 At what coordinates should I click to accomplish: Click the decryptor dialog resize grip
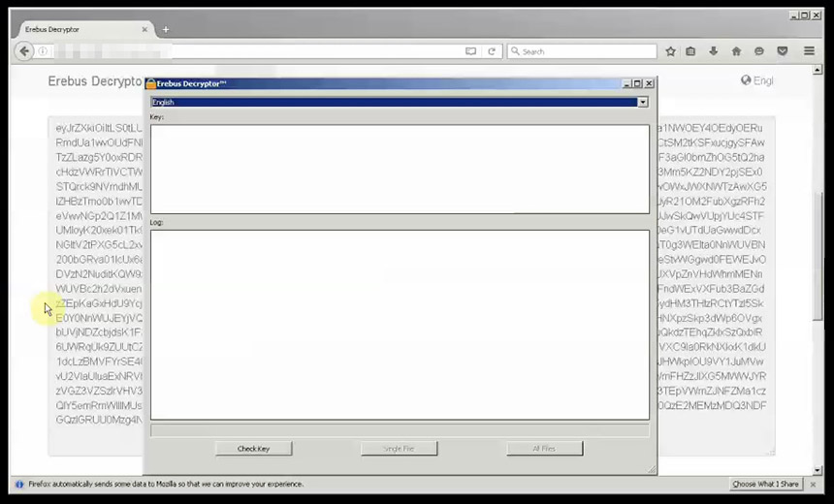[x=652, y=470]
